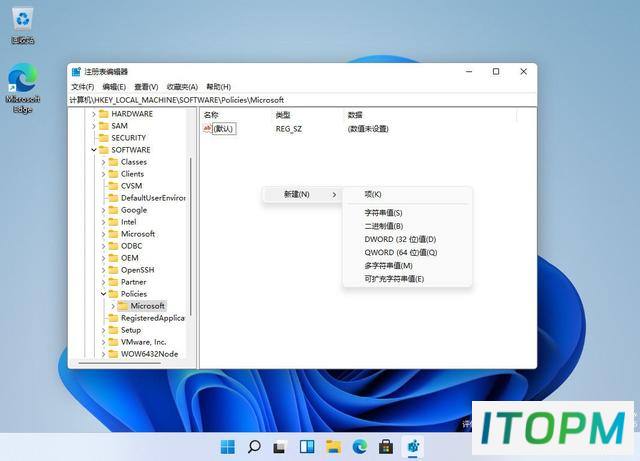Click the (数值未设置) data cell
This screenshot has width=640, height=461.
coord(368,129)
